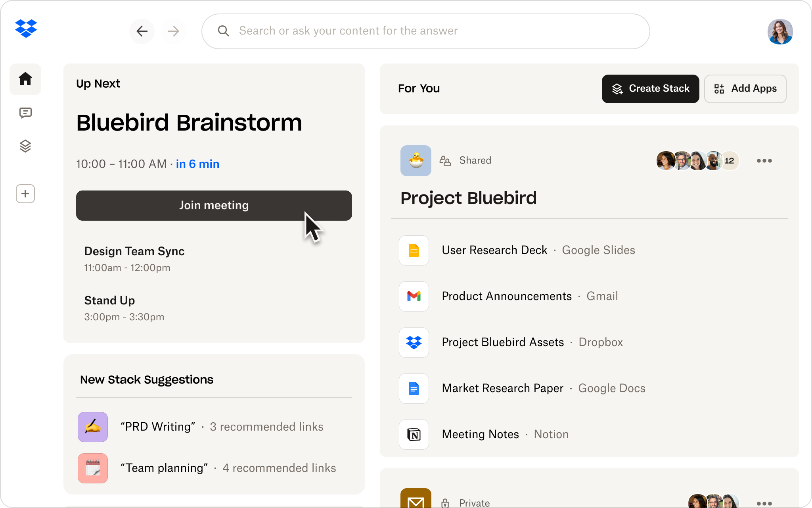Click the Add Apps button icon
Viewport: 812px width, 508px height.
coord(720,89)
